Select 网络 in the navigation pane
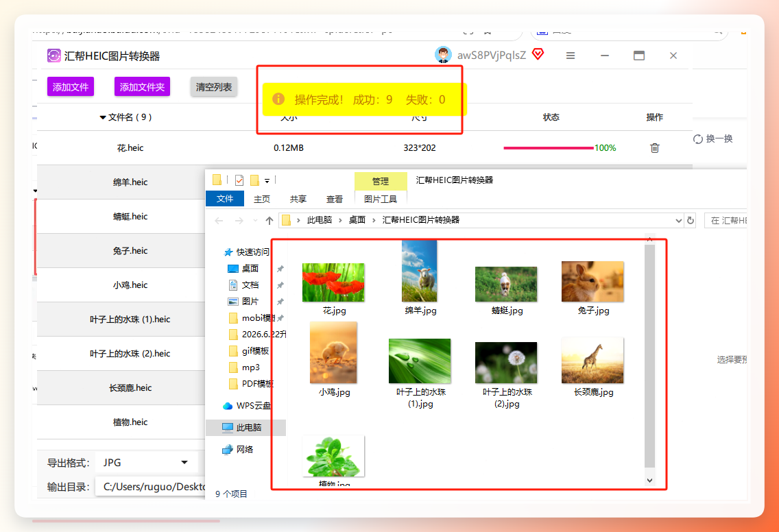This screenshot has width=779, height=532. 237,450
